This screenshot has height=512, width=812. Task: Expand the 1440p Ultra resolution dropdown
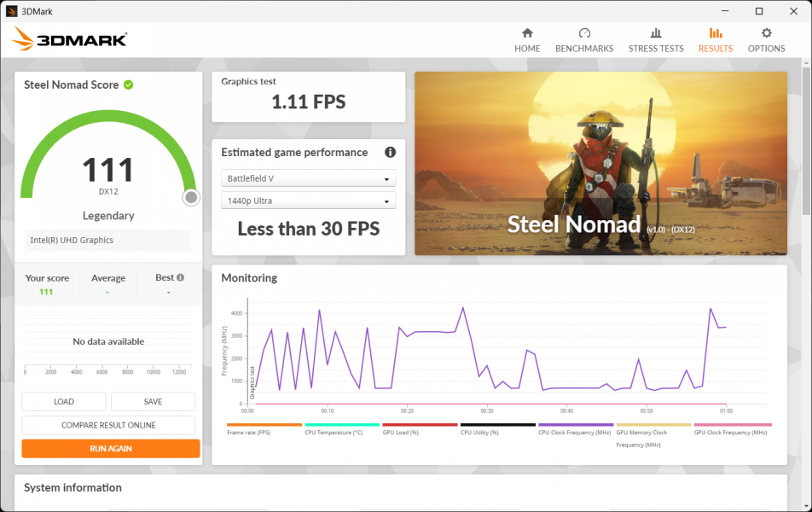308,201
